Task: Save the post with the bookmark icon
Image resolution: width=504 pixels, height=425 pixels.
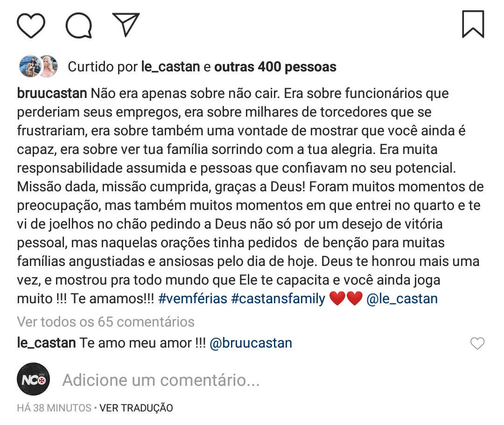Action: (473, 25)
